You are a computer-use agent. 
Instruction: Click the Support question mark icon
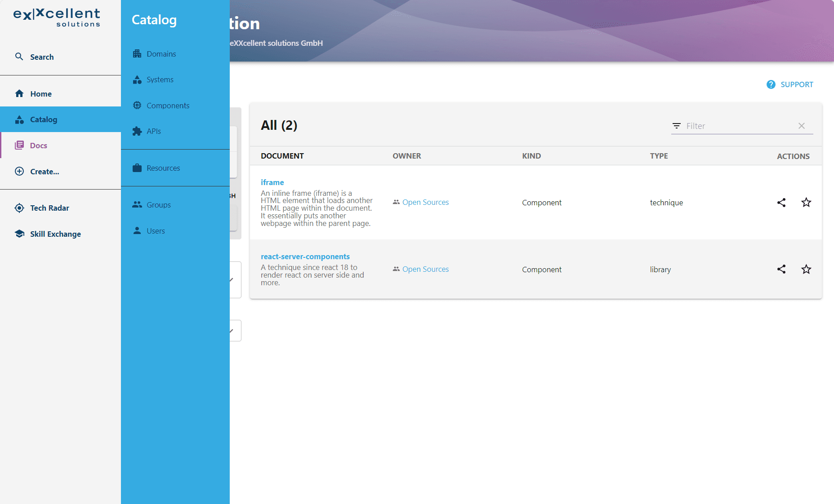point(771,84)
